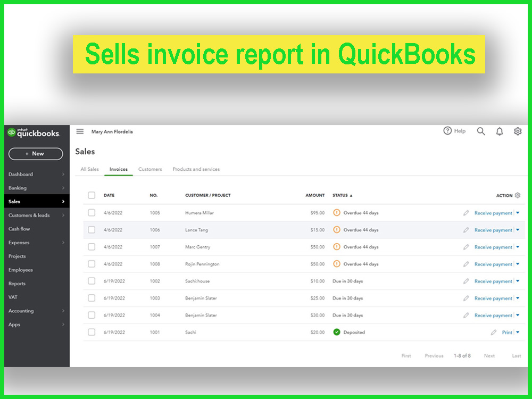Open the search magnifier icon
This screenshot has width=532, height=399.
pos(481,131)
